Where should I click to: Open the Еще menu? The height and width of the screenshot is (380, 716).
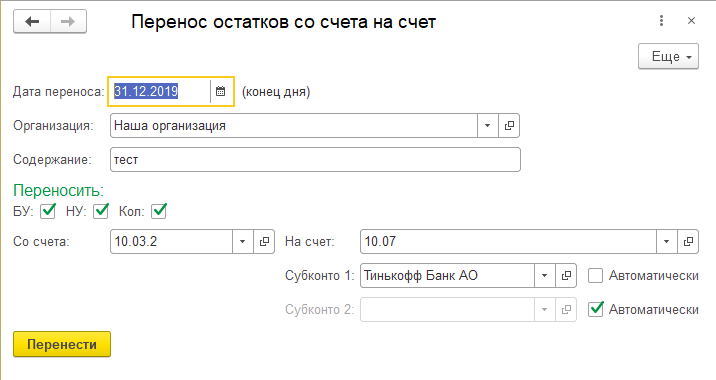click(x=668, y=56)
